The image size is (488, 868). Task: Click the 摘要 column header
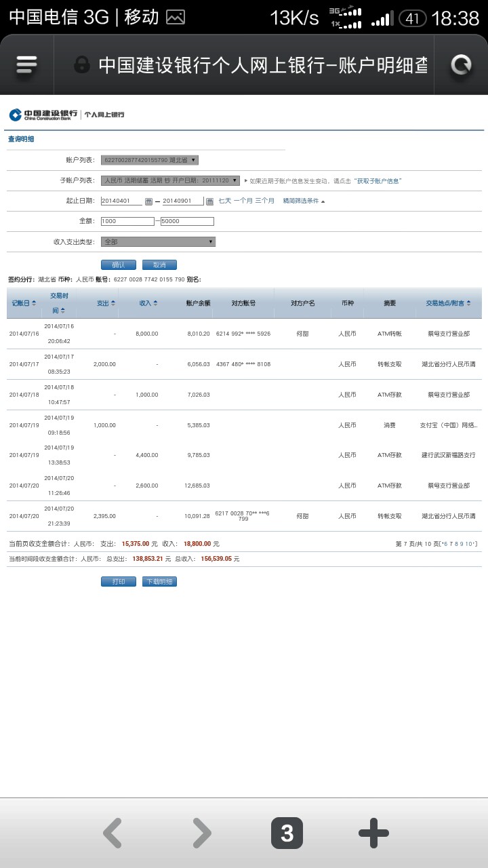pos(390,303)
